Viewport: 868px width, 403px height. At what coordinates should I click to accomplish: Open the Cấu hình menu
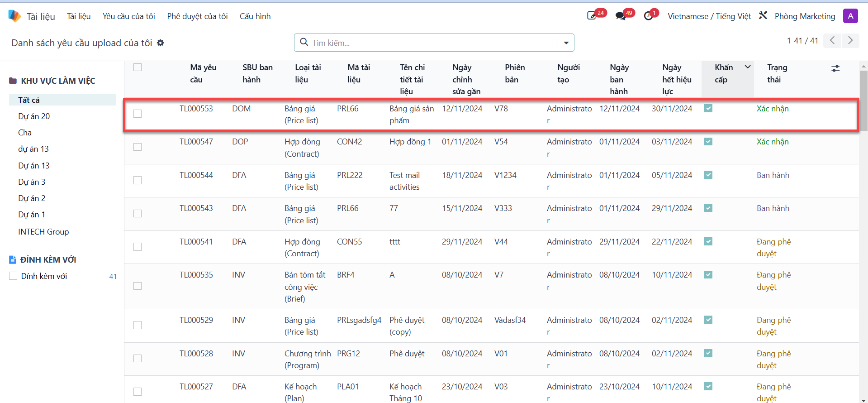pyautogui.click(x=255, y=16)
